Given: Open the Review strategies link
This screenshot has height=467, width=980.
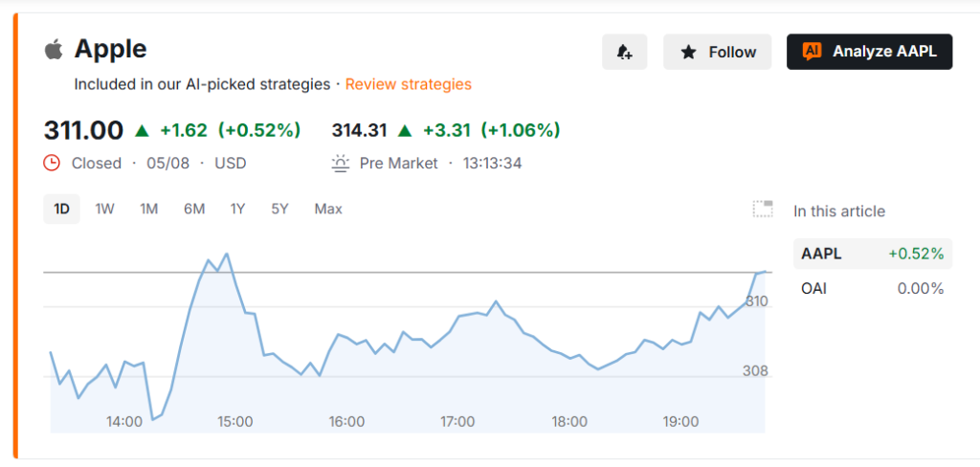Looking at the screenshot, I should coord(408,84).
